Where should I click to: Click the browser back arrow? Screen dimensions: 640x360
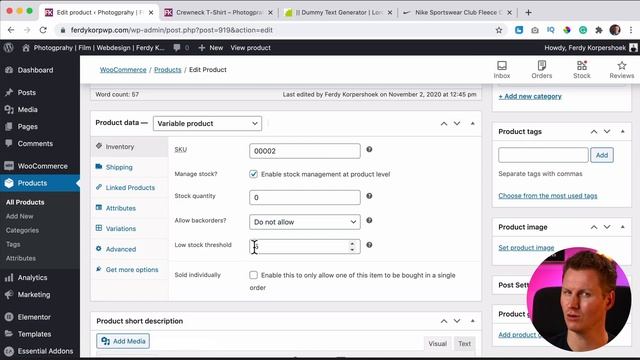click(x=11, y=30)
